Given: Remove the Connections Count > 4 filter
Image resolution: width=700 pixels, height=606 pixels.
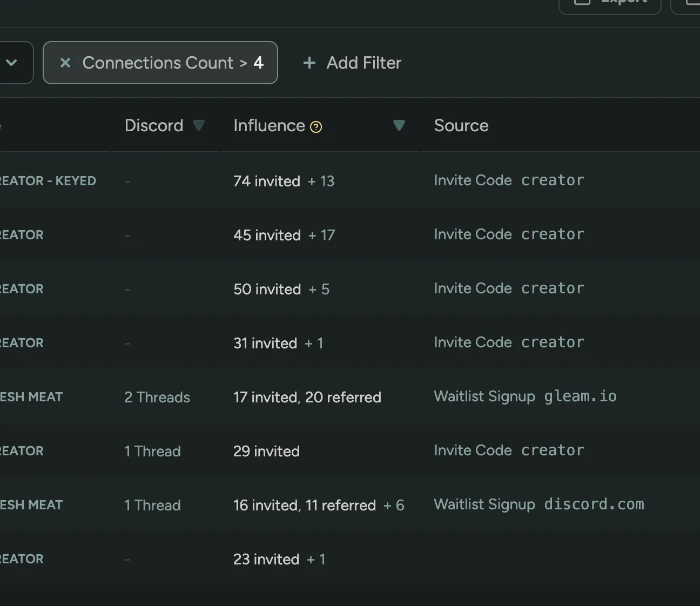Looking at the screenshot, I should (65, 63).
